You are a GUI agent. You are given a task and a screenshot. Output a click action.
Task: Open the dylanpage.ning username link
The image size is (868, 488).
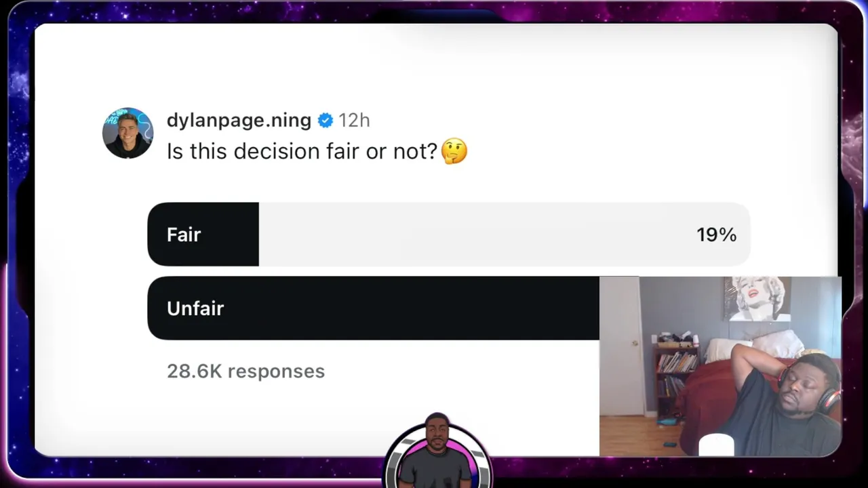[239, 121]
